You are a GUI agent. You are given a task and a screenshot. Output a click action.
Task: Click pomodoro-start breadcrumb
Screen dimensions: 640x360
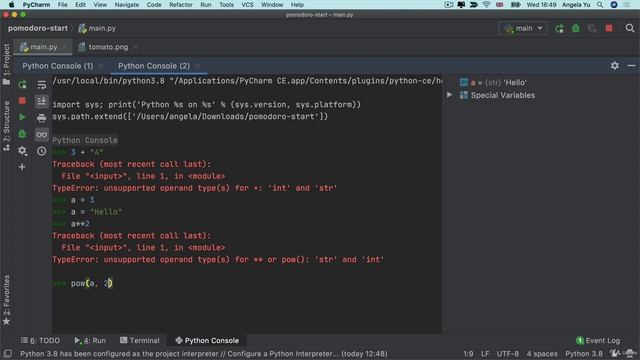tap(38, 28)
